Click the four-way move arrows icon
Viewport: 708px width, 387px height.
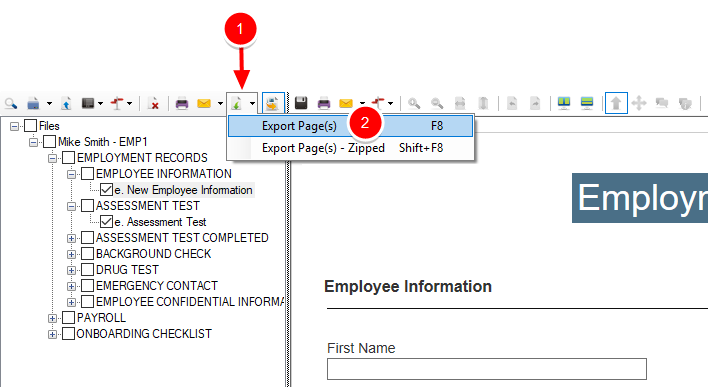[x=638, y=103]
